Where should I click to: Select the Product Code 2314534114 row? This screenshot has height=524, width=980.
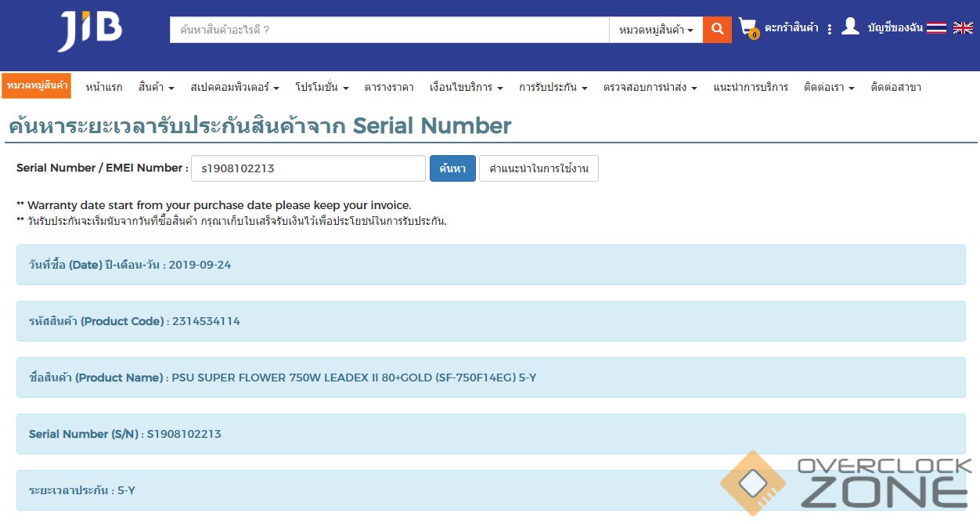click(491, 321)
